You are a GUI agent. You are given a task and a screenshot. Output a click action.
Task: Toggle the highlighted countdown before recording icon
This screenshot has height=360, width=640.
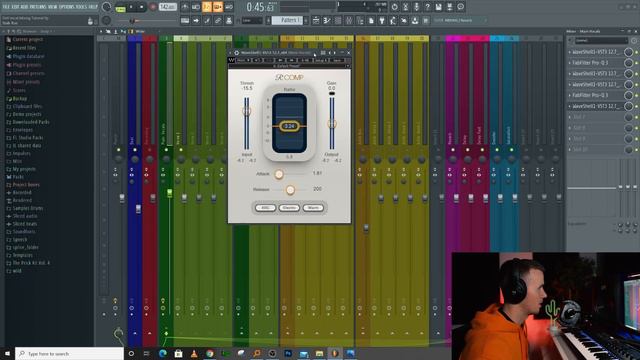click(207, 7)
